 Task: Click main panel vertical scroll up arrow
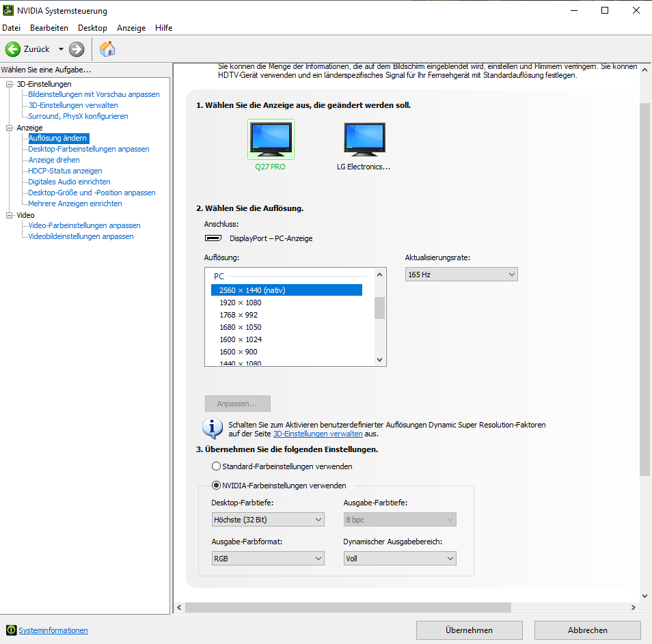click(x=645, y=70)
